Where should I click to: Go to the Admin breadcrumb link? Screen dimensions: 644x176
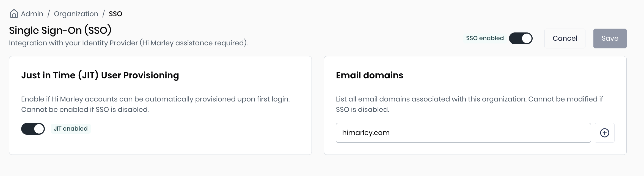click(32, 14)
